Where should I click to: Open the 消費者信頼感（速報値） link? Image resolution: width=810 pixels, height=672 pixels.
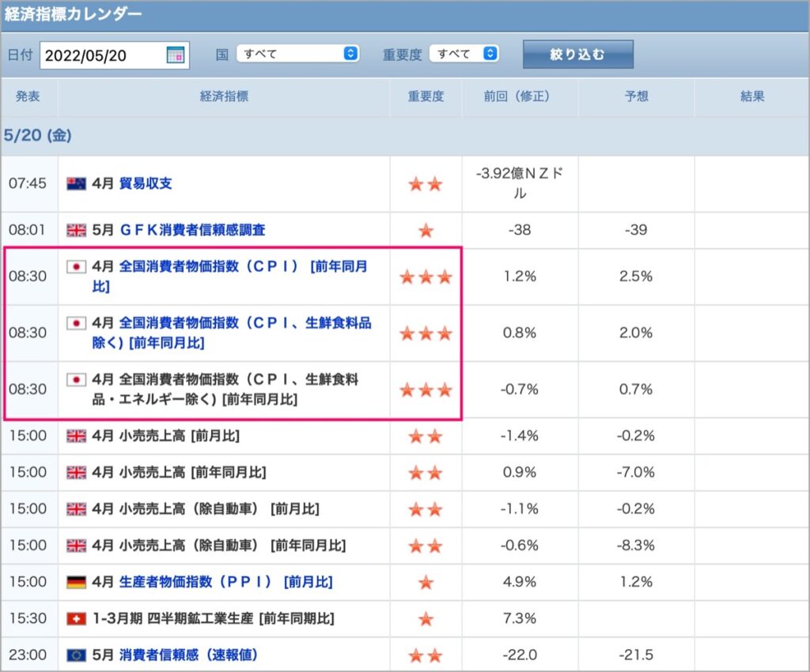(x=188, y=655)
